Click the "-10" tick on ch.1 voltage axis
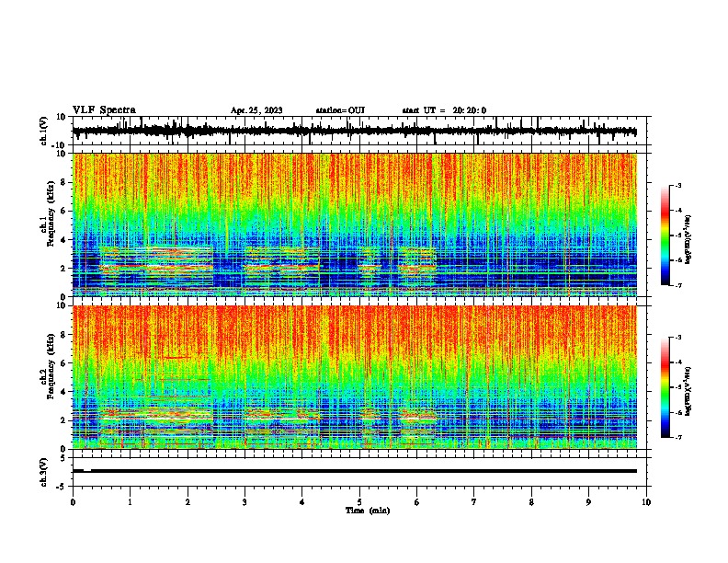Screen dimensions: 728x563 point(60,145)
